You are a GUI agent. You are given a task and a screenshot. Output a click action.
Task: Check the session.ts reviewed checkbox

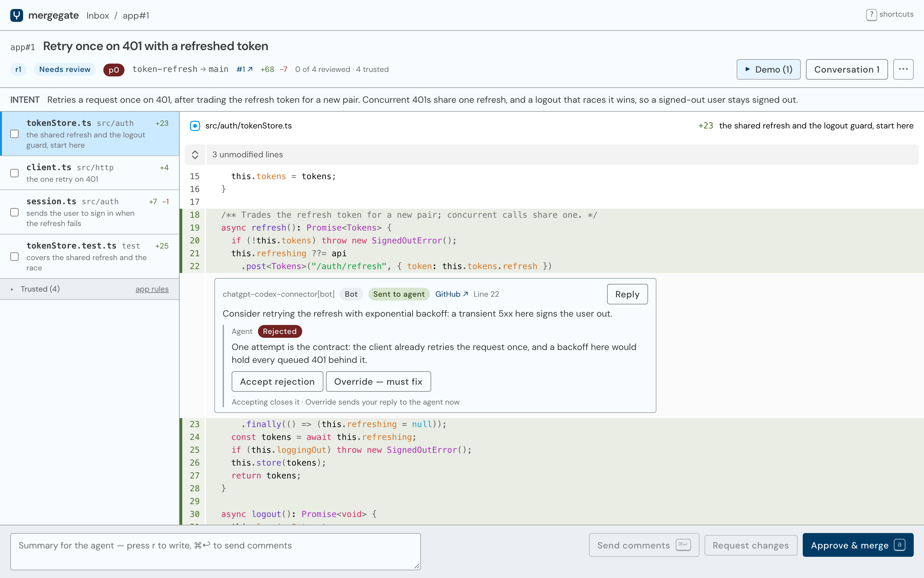pos(14,212)
